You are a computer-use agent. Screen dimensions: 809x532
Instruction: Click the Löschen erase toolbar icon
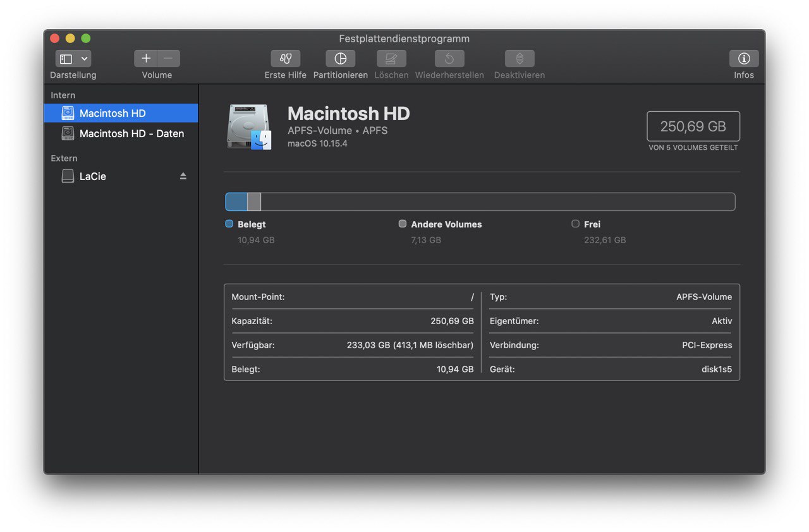click(x=392, y=59)
